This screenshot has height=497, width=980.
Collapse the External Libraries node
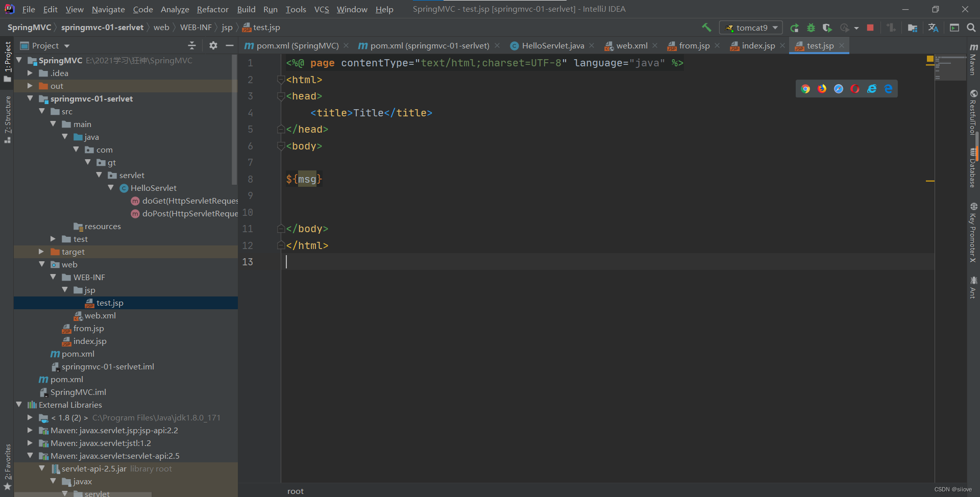(18, 405)
